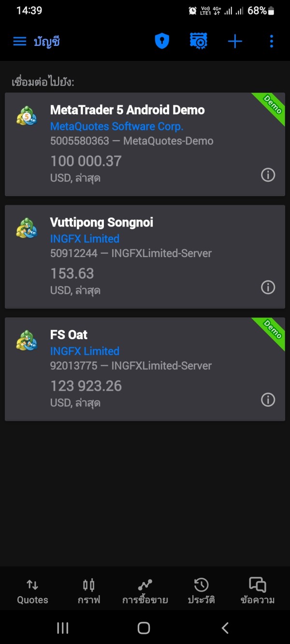
Task: Click INGFX Limited under FS Oat
Action: pyautogui.click(x=85, y=351)
